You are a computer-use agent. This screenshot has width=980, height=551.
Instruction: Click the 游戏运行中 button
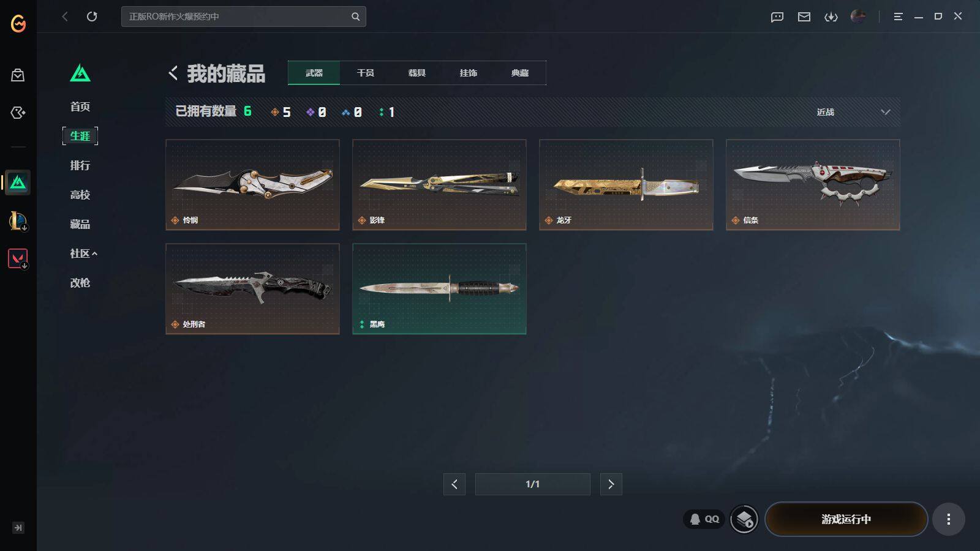pyautogui.click(x=846, y=519)
